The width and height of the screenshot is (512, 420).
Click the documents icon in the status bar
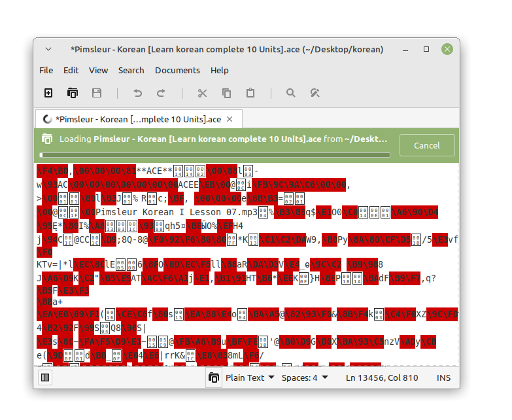[214, 378]
